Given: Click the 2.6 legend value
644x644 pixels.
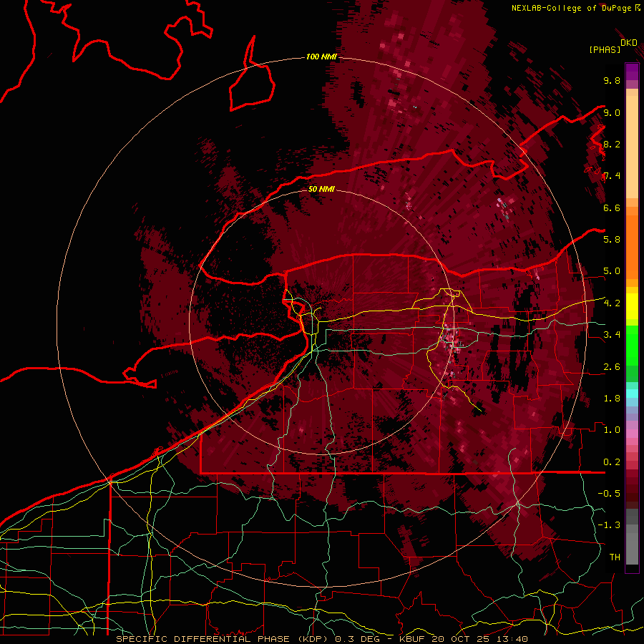Looking at the screenshot, I should (612, 367).
